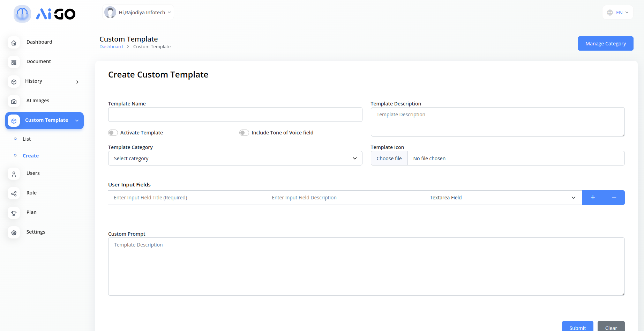Screen dimensions: 644x331
Task: Expand the History sidebar menu
Action: point(45,81)
